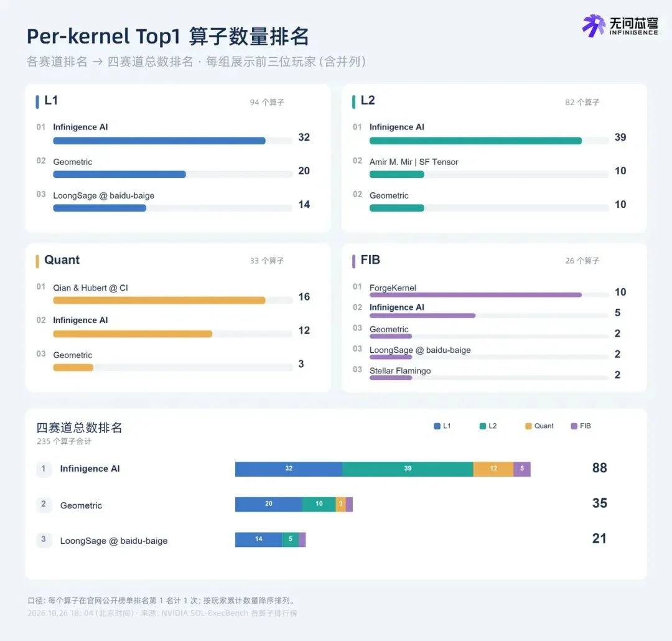Viewport: 672px width, 641px height.
Task: Click blue 20 segment in Geometric total bar
Action: pos(269,504)
